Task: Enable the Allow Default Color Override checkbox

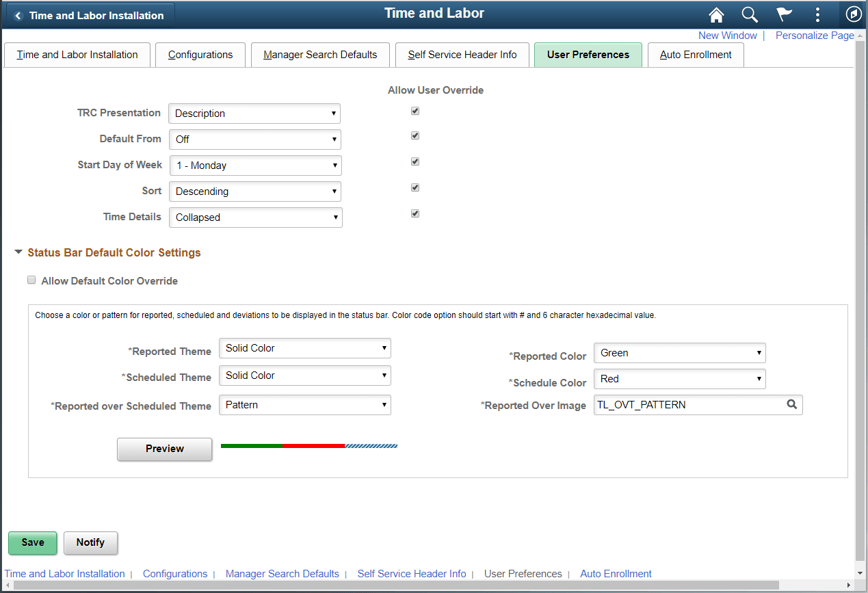Action: (x=31, y=280)
